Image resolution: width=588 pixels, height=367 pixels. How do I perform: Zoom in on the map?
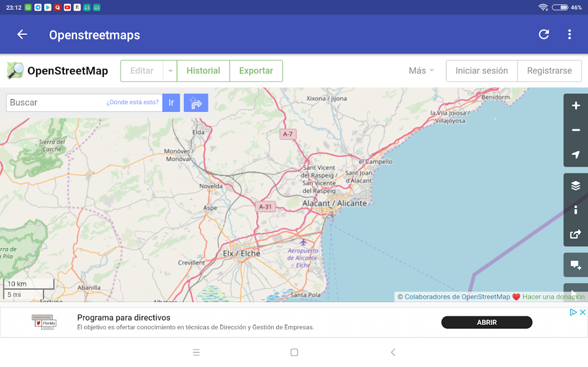576,106
